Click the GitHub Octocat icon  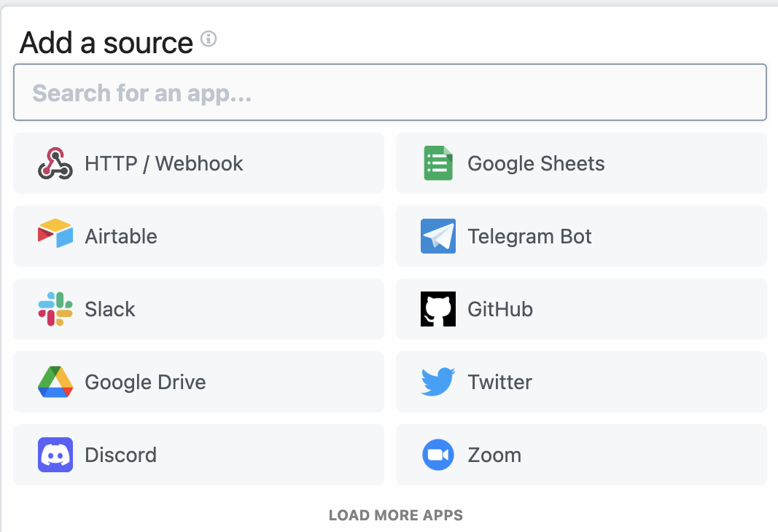(x=438, y=309)
